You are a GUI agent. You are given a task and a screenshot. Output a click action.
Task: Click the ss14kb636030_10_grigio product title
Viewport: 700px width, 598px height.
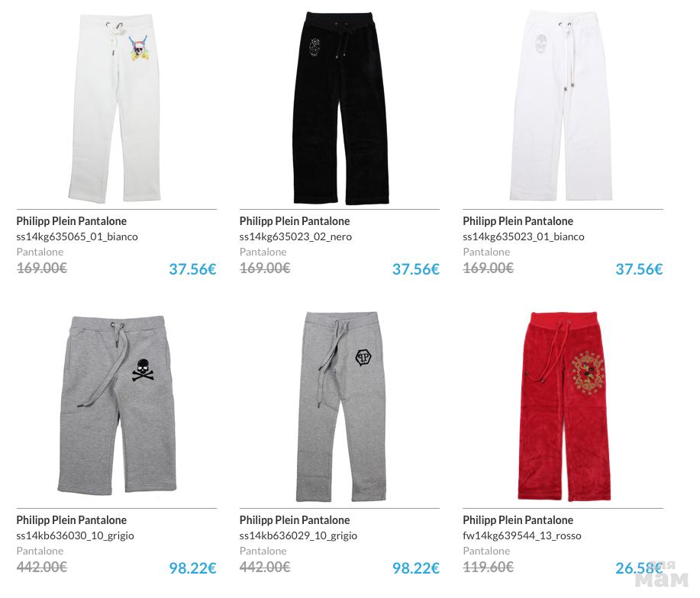tap(72, 520)
